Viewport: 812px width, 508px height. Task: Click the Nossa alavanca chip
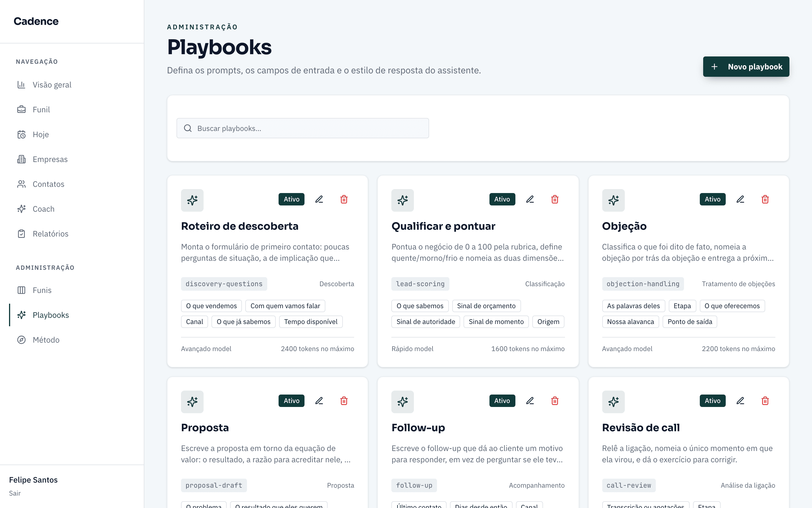[x=630, y=322]
